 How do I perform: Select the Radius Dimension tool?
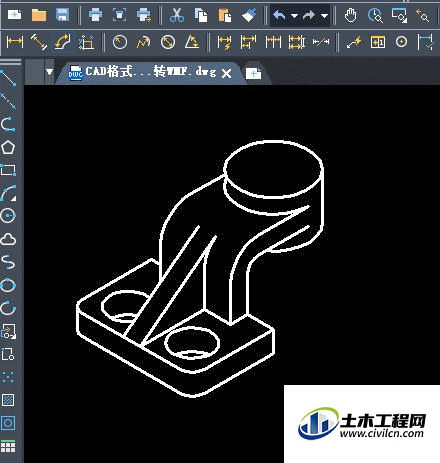point(120,42)
